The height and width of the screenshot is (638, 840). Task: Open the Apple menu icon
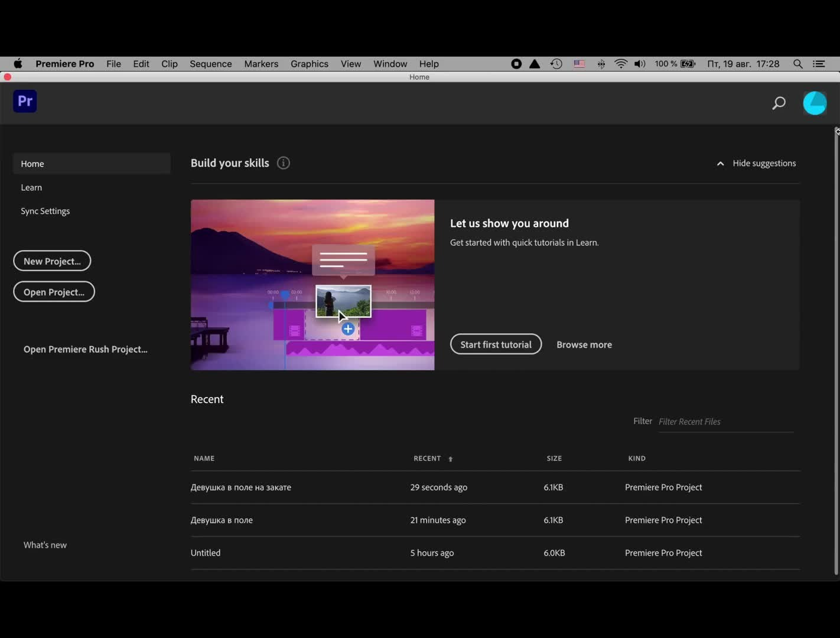(x=18, y=64)
